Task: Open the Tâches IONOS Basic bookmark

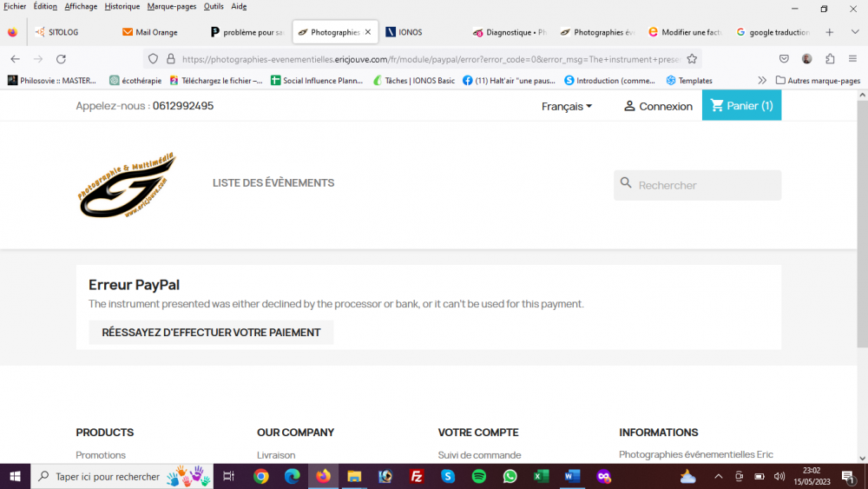Action: pos(414,80)
